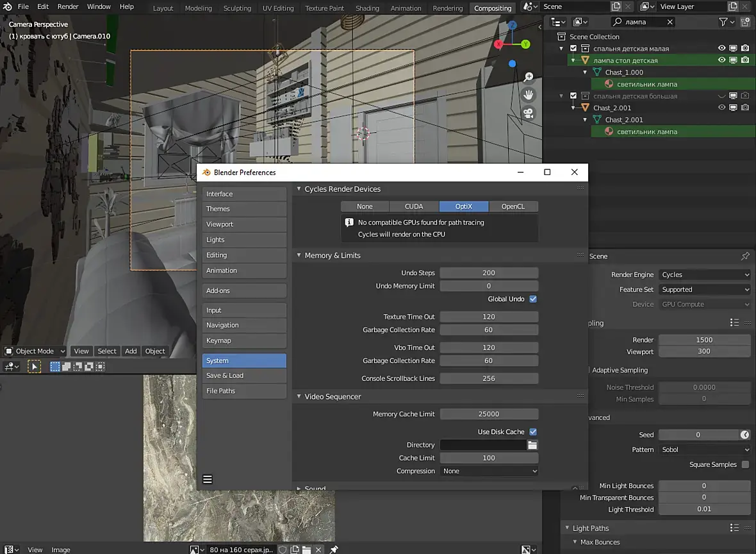Image resolution: width=756 pixels, height=554 pixels.
Task: Uncheck Use Disk Cache option
Action: [x=533, y=432]
